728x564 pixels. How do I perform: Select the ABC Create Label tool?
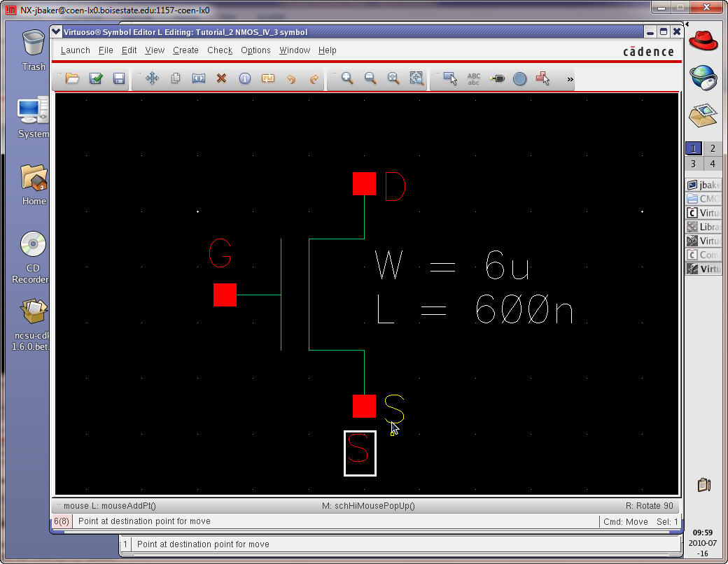474,78
